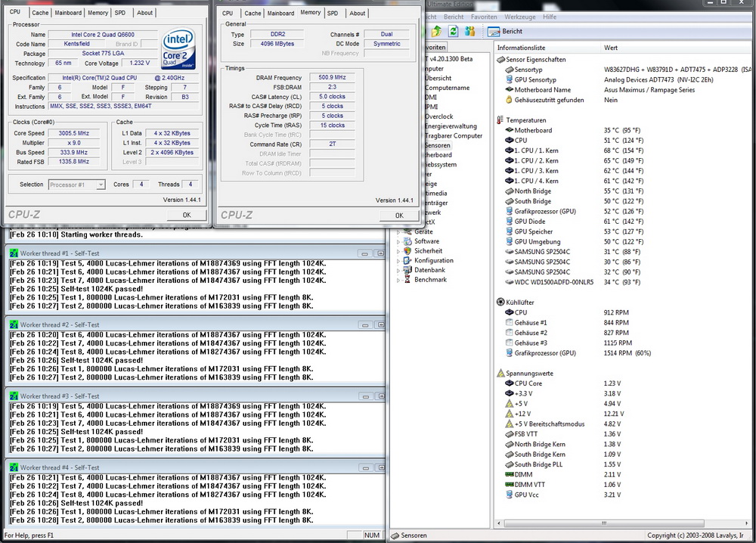Screen dimensions: 756x543
Task: Click the Software tree icon
Action: coord(407,241)
